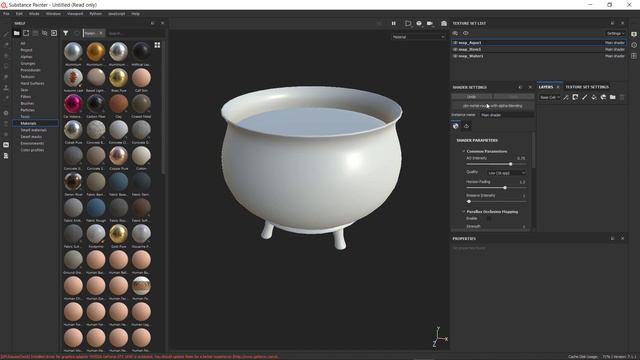Click the shelf search-in-folder icon
The width and height of the screenshot is (640, 360).
(44, 33)
